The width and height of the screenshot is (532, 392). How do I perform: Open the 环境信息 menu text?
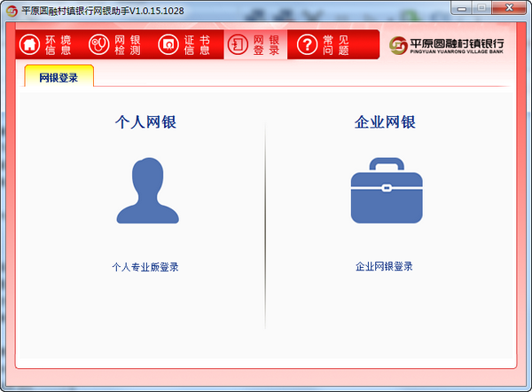click(59, 45)
